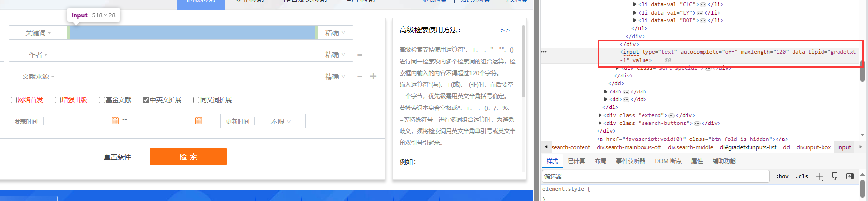
Task: Expand li data-val="CLC" node
Action: pyautogui.click(x=635, y=4)
